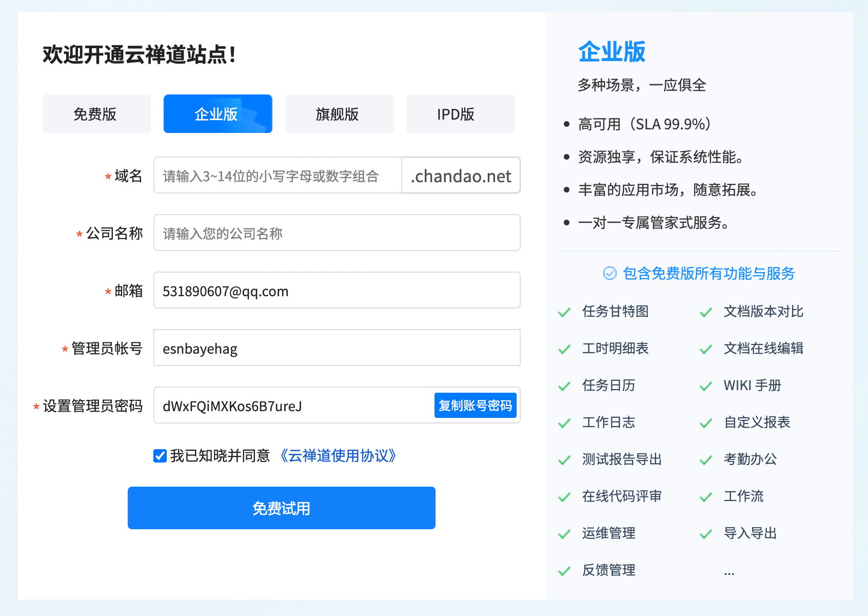Click the circled check icon beside 包含免费版所有功能与服务
868x616 pixels.
pyautogui.click(x=609, y=273)
